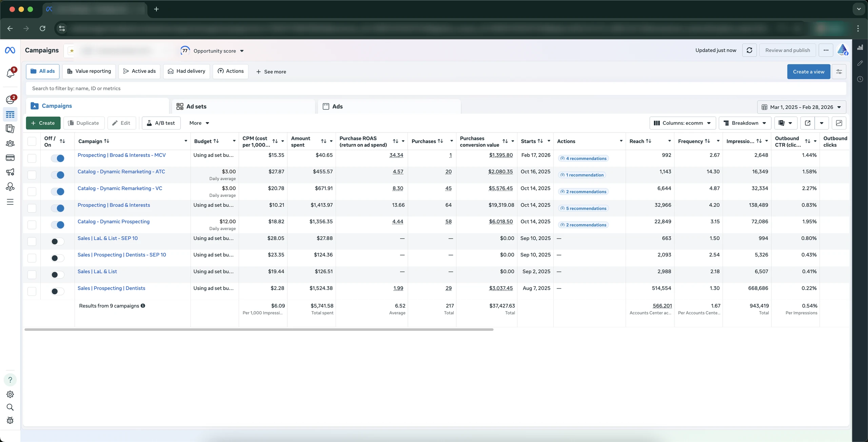Open the Help question mark icon
The width and height of the screenshot is (868, 442).
[x=10, y=380]
